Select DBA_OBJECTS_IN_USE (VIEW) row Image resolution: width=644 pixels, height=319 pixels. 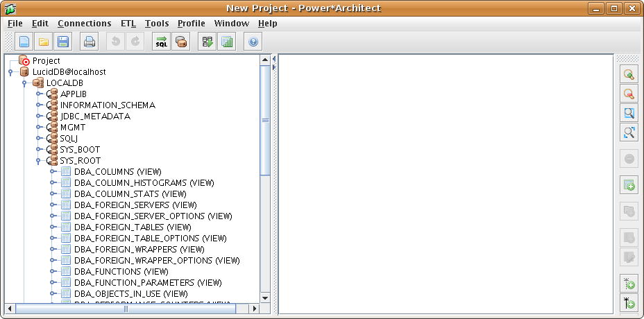point(131,293)
